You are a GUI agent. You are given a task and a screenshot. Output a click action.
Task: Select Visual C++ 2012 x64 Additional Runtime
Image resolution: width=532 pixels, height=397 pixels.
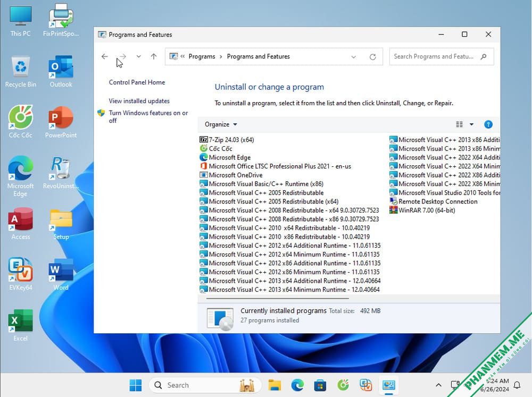290,246
